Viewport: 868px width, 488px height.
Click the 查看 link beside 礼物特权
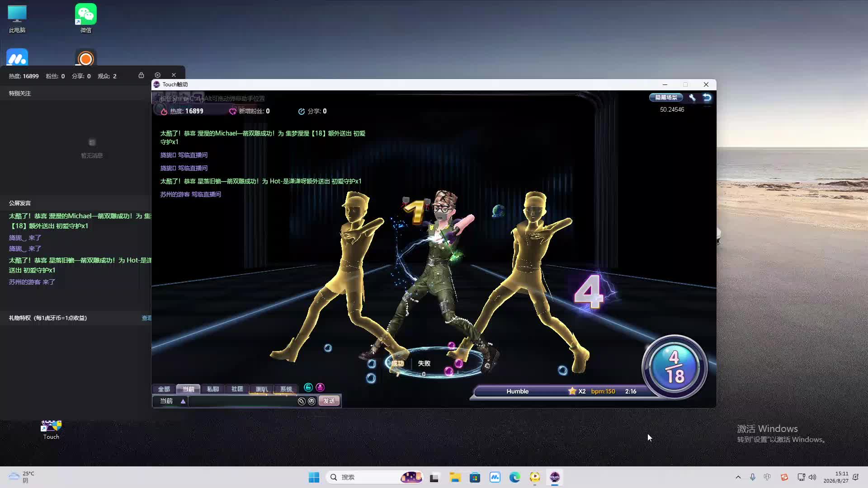coord(146,318)
